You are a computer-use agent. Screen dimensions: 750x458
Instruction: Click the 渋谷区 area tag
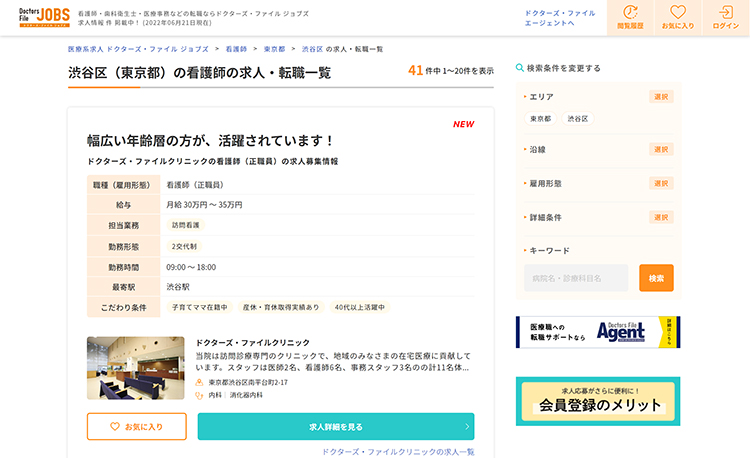click(x=578, y=119)
